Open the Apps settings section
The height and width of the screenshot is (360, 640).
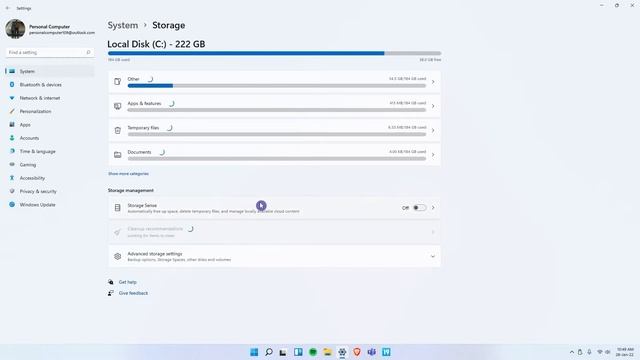(49, 124)
